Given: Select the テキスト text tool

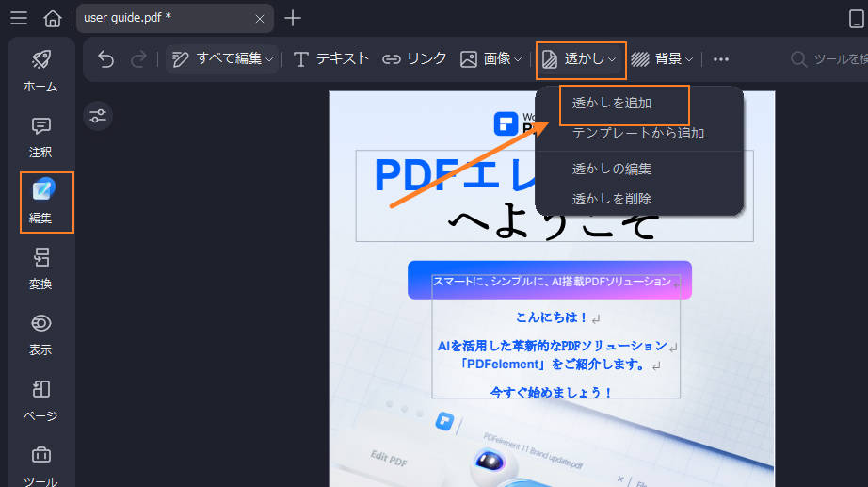Looking at the screenshot, I should pos(330,58).
